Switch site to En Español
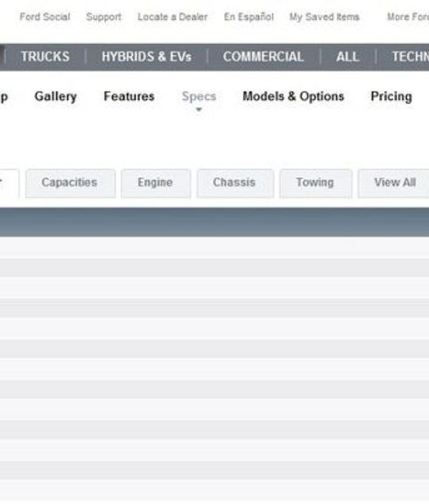The image size is (429, 504). point(248,17)
